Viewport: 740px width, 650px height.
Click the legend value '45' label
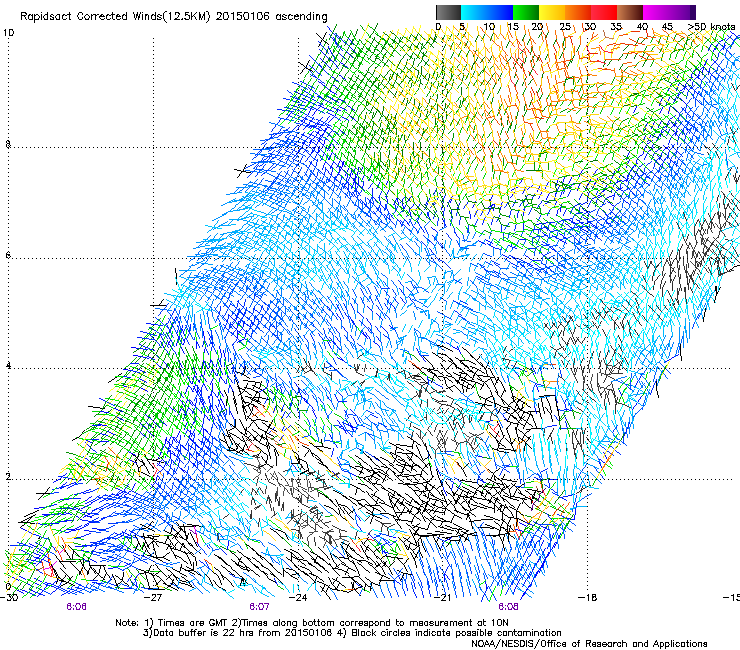(x=667, y=27)
